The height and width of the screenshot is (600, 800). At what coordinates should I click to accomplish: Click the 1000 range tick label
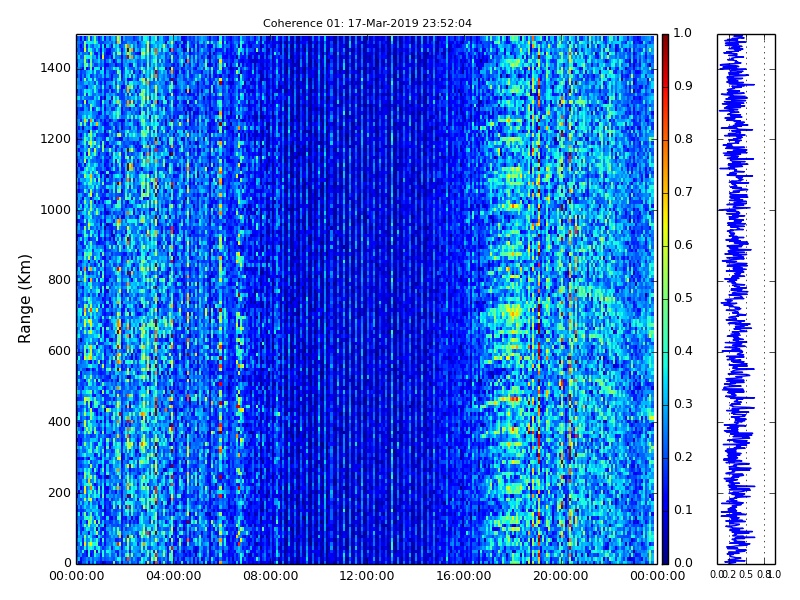coord(56,210)
